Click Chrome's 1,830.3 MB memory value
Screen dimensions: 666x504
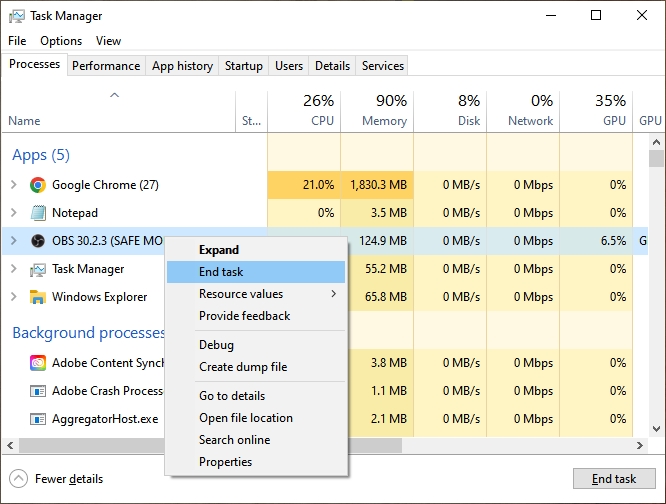(x=378, y=185)
